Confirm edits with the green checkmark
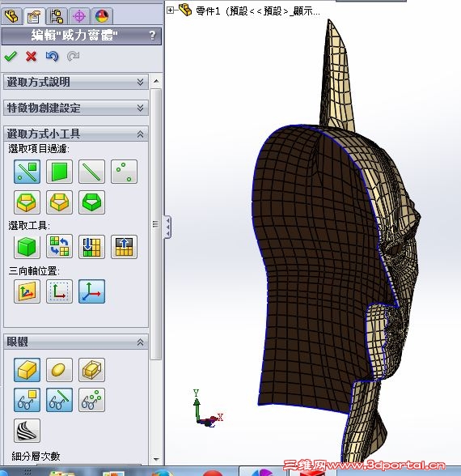Image resolution: width=461 pixels, height=476 pixels. [x=11, y=57]
